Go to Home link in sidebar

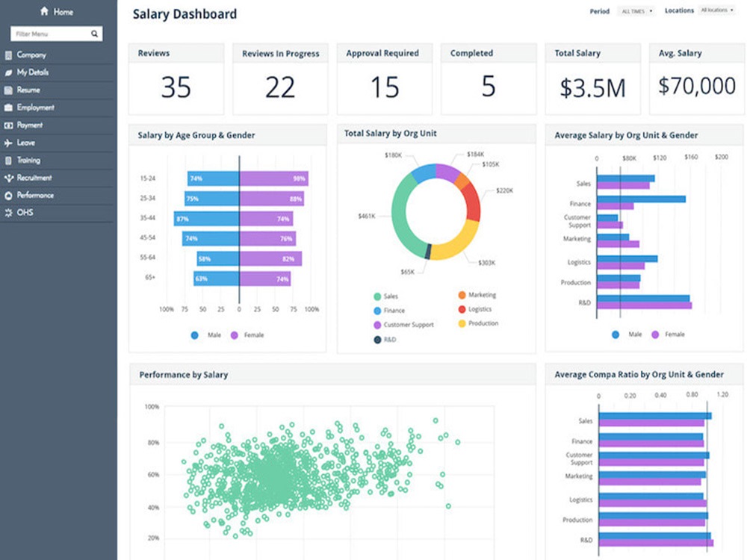[63, 12]
